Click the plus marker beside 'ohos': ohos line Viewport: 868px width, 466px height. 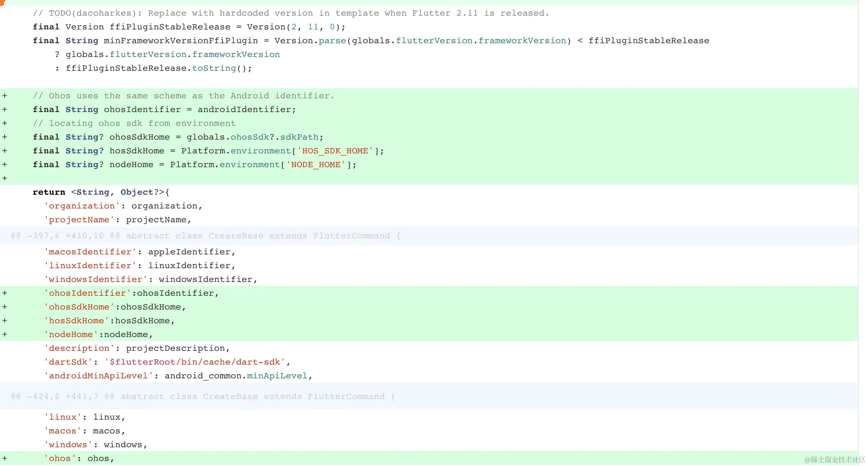tap(5, 458)
